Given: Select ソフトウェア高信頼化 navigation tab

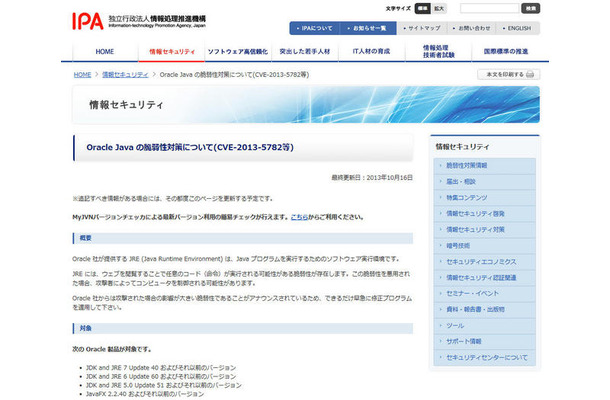Looking at the screenshot, I should pyautogui.click(x=238, y=51).
